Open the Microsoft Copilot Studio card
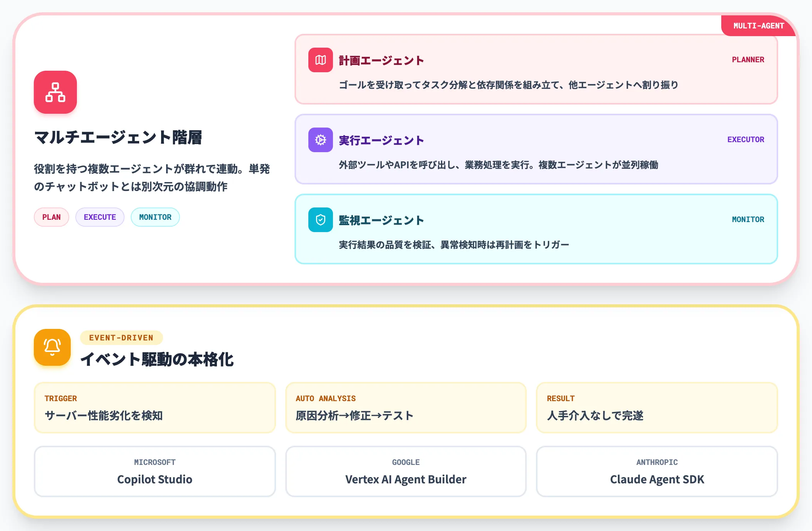 tap(155, 471)
